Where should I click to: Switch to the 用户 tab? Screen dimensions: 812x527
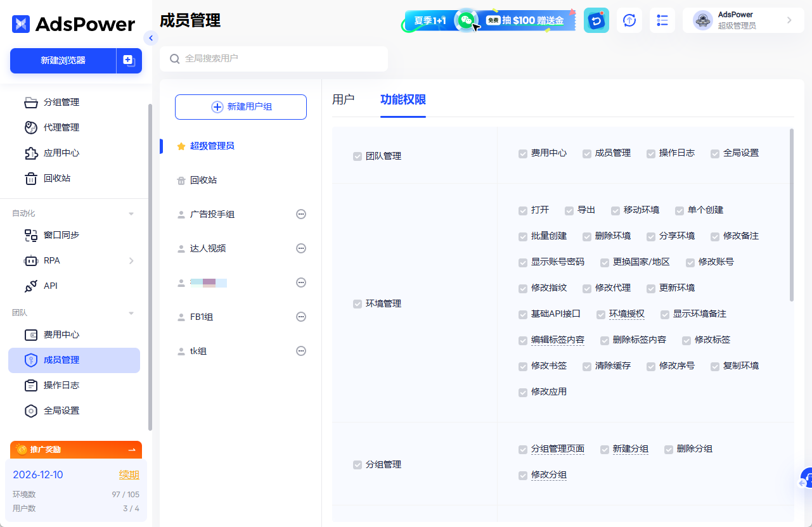coord(343,99)
